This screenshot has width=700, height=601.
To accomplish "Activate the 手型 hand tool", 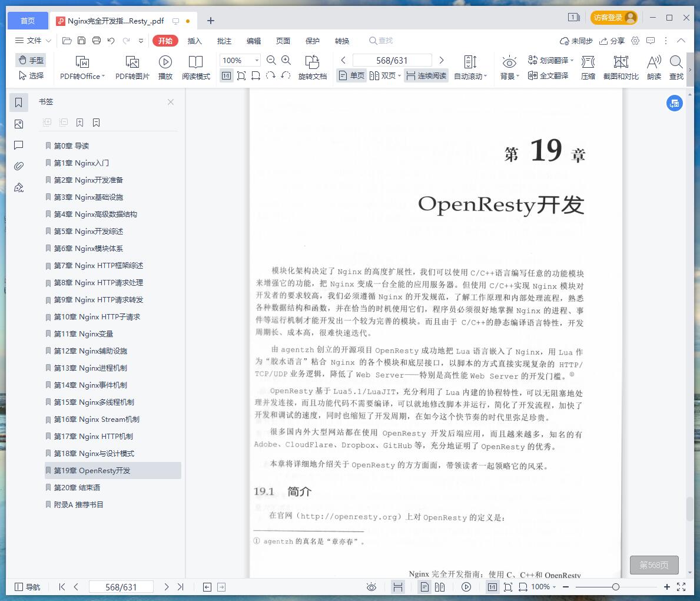I will pyautogui.click(x=31, y=60).
